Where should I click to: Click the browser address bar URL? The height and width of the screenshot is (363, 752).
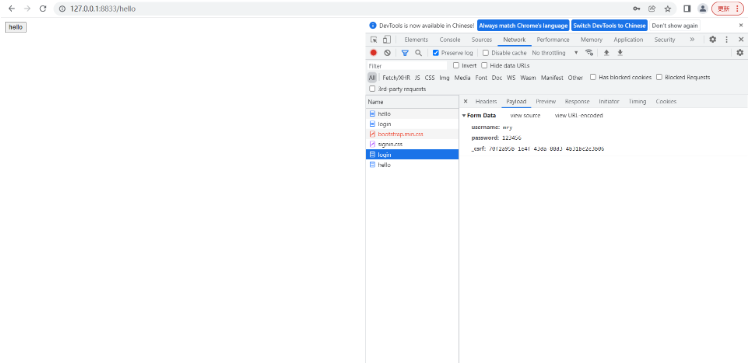pyautogui.click(x=103, y=9)
